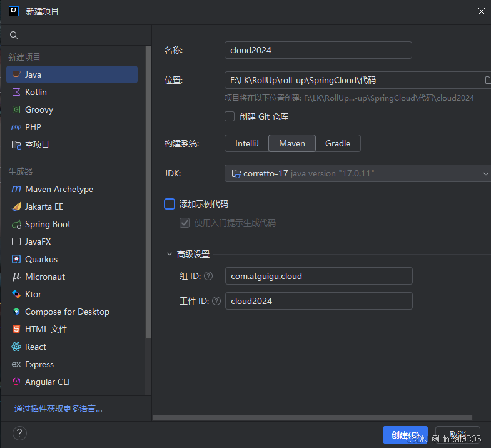Click the left list vertical scrollbar
Screen dimensions: 491x448
[148, 192]
